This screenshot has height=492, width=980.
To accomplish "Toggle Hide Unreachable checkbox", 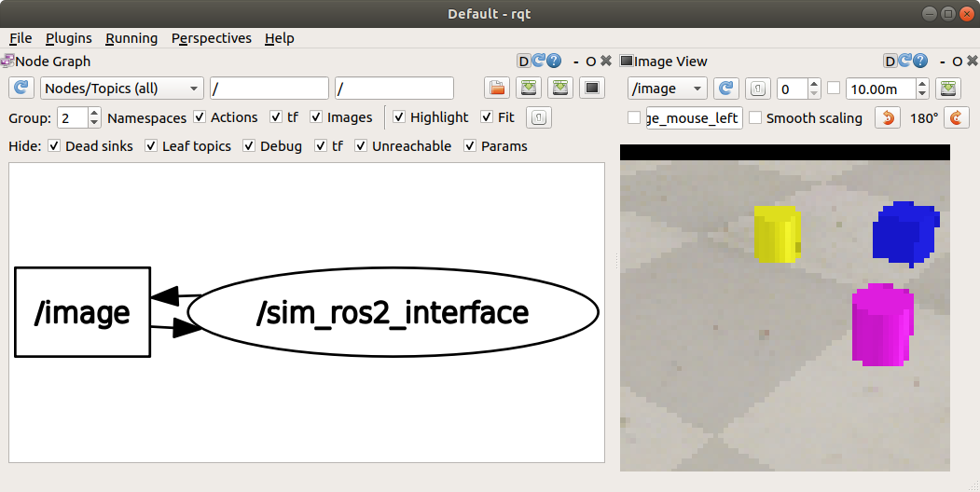I will (361, 145).
